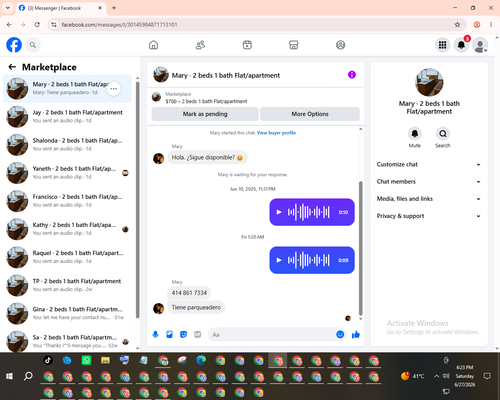
Task: Seek within the 0:09 audio waveform
Action: 309,260
